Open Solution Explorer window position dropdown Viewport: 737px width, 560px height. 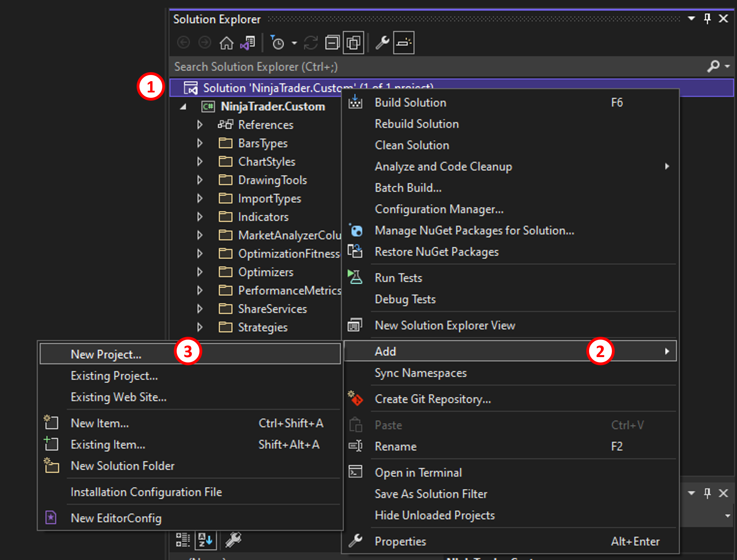(x=691, y=18)
